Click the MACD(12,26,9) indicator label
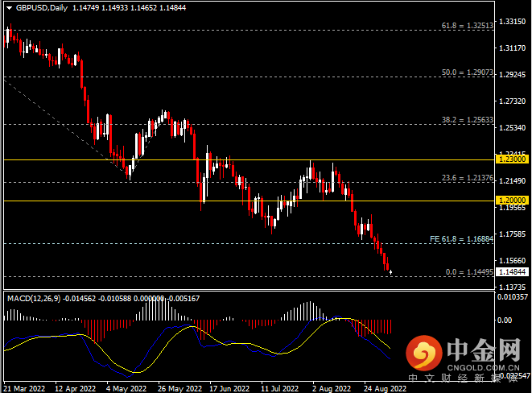Image resolution: width=532 pixels, height=393 pixels. click(34, 298)
